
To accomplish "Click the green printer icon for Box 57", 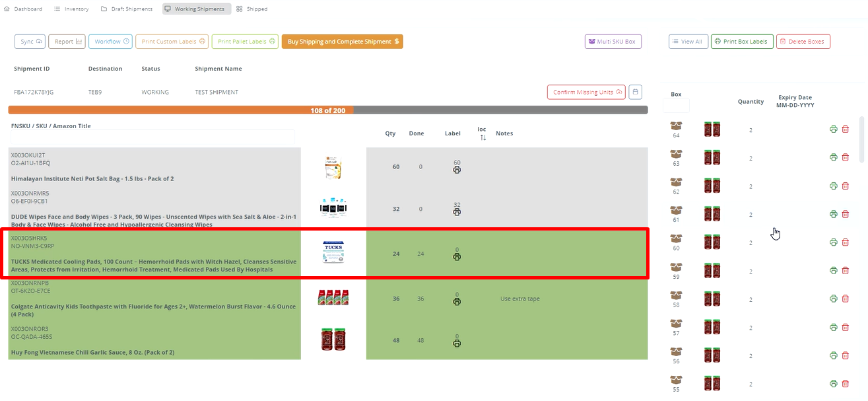I will point(833,326).
